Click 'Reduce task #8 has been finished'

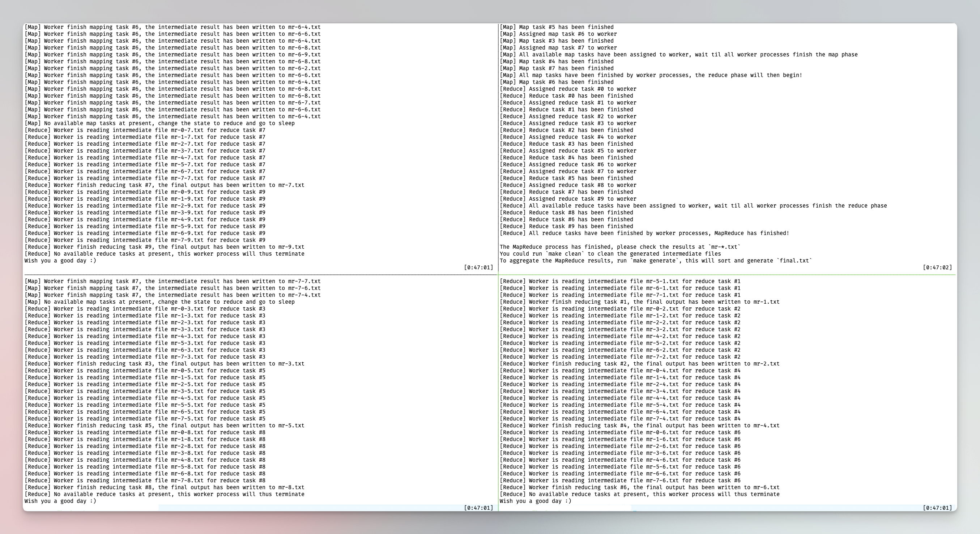[566, 212]
